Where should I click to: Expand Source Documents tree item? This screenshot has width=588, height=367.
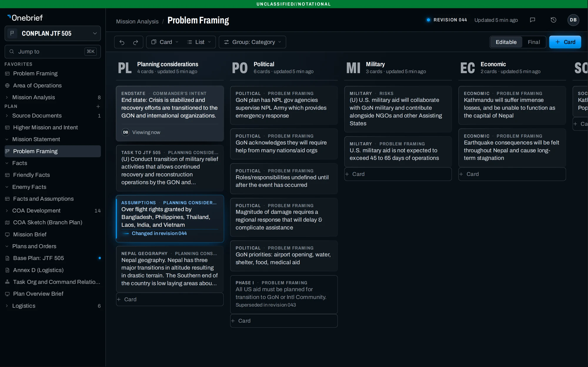point(7,116)
